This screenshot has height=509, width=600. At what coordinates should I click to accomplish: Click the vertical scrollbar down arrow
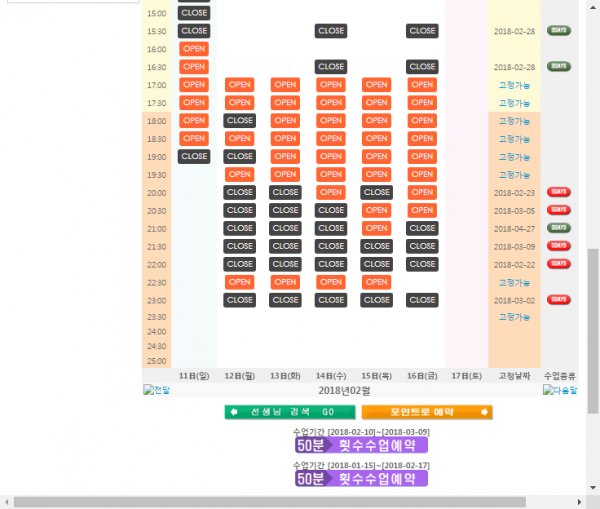click(592, 487)
